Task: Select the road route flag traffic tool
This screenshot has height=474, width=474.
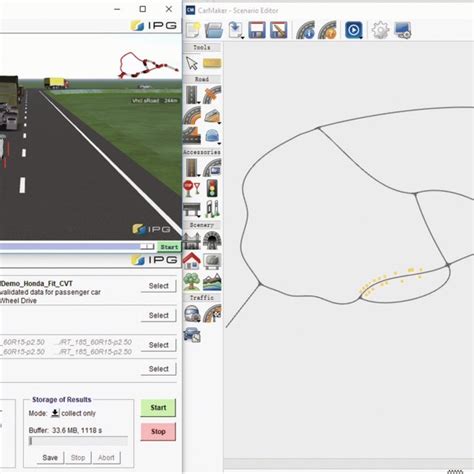Action: click(212, 313)
